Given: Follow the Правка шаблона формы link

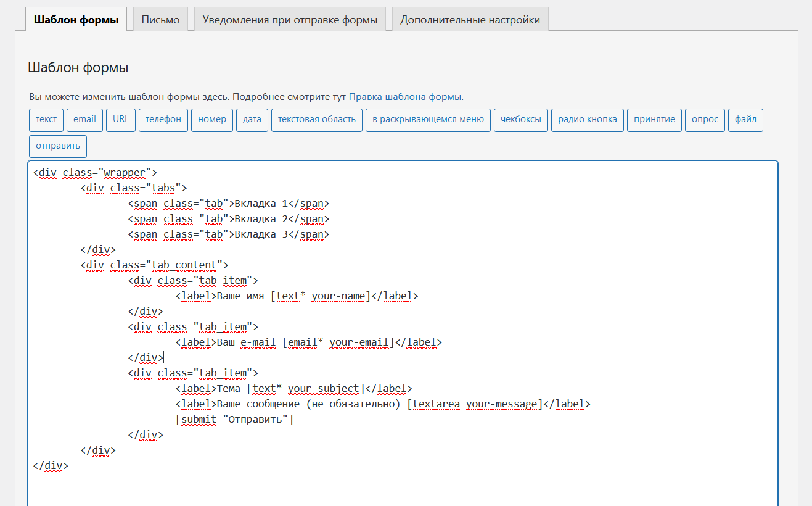Looking at the screenshot, I should click(405, 97).
